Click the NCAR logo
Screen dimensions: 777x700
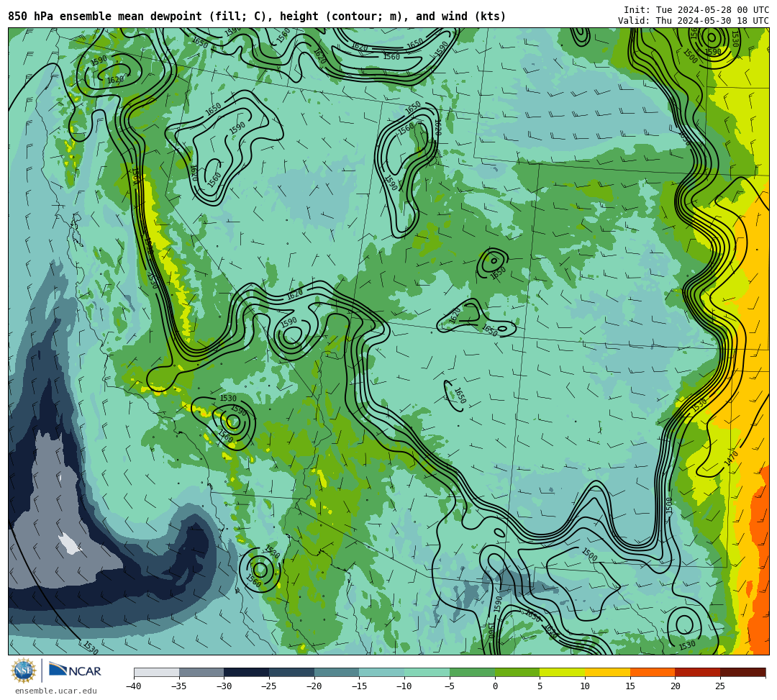coord(75,671)
